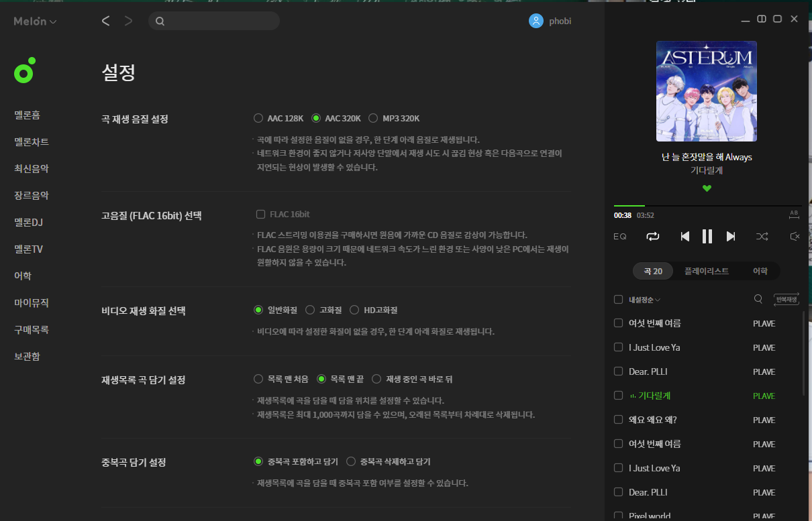Like the current song with the heart icon
The width and height of the screenshot is (812, 521).
(x=707, y=188)
